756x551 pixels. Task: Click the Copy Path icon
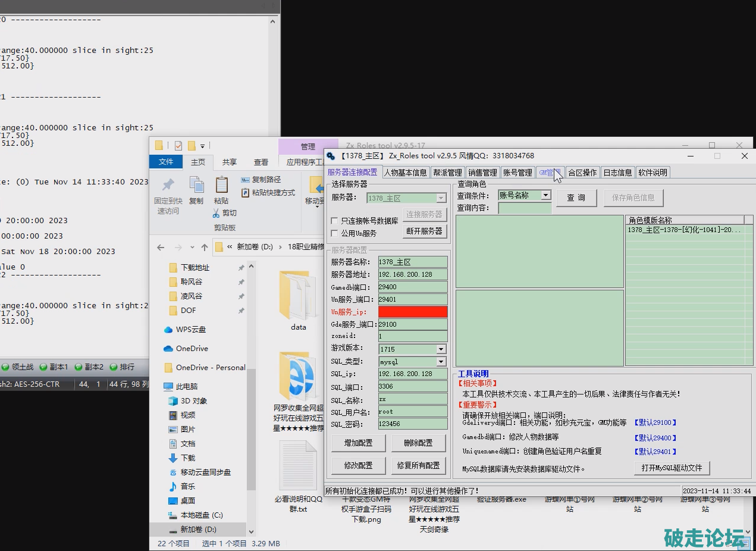point(246,180)
